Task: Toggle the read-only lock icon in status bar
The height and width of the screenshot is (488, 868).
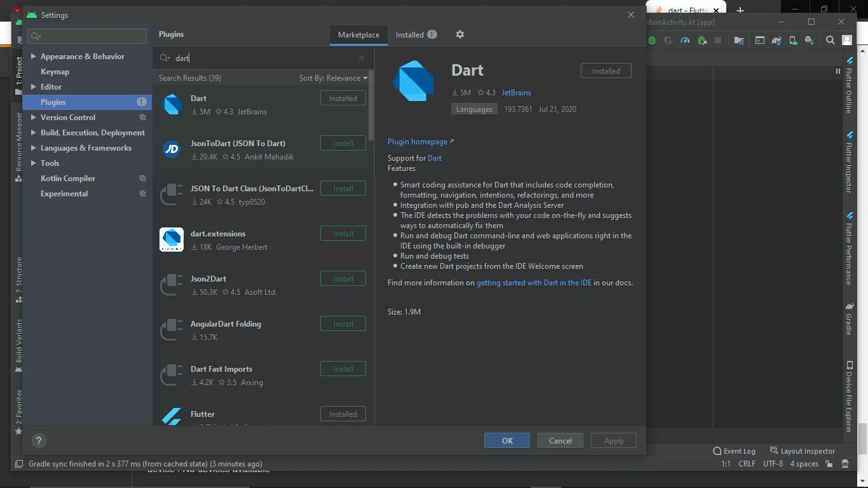Action: [x=829, y=464]
